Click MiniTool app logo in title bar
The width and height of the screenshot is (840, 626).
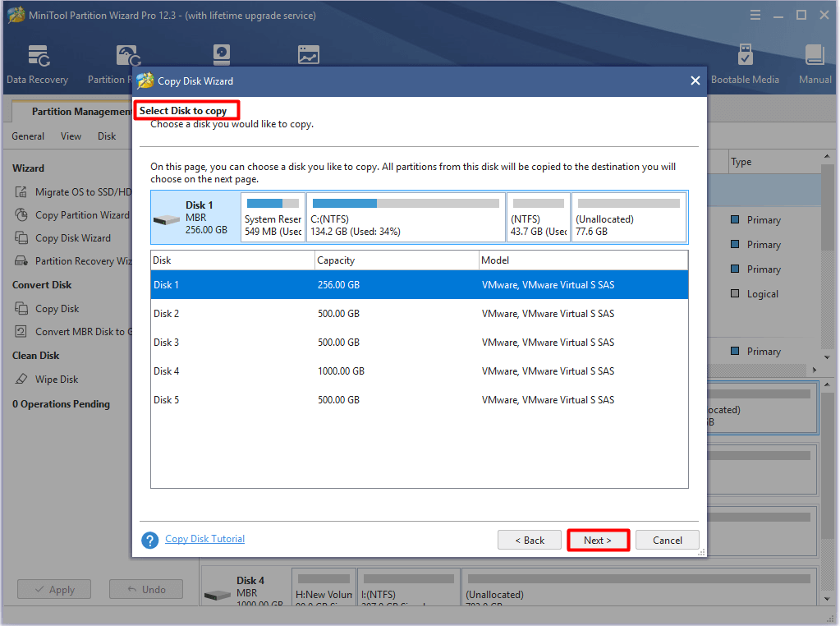pyautogui.click(x=16, y=15)
